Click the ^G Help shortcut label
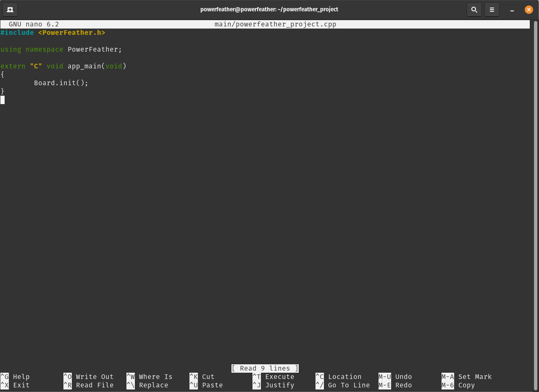 pyautogui.click(x=14, y=376)
